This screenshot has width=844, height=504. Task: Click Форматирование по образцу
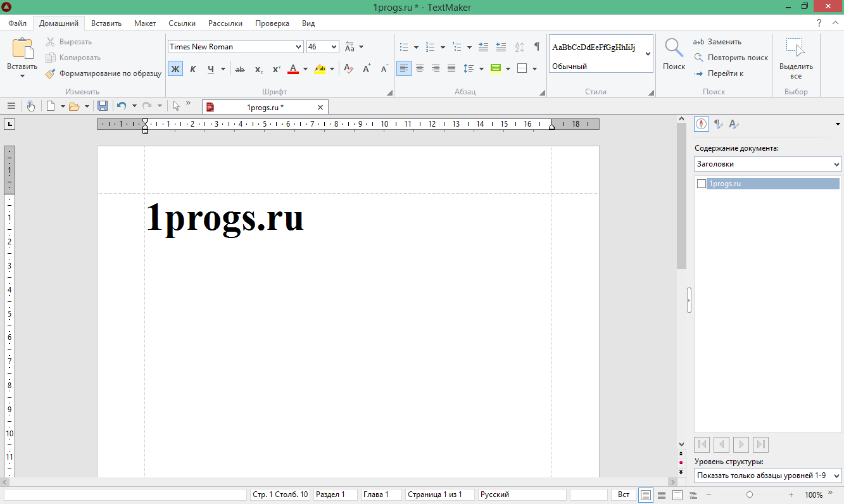tap(103, 73)
